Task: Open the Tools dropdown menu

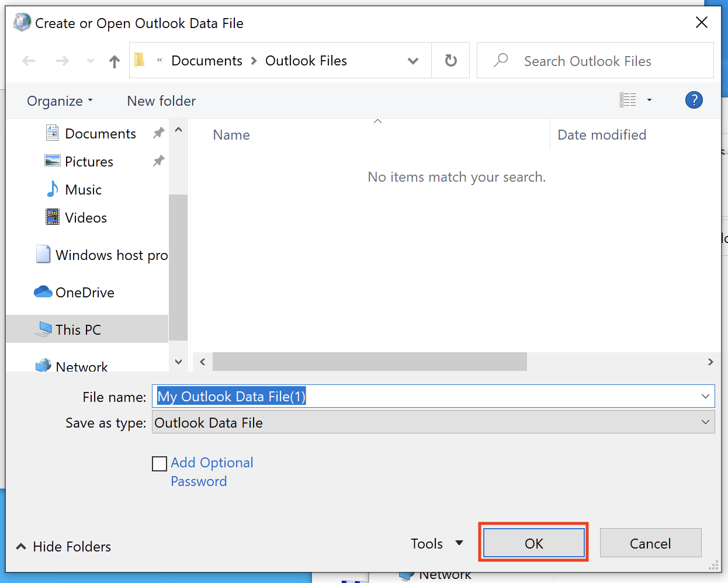Action: click(436, 544)
